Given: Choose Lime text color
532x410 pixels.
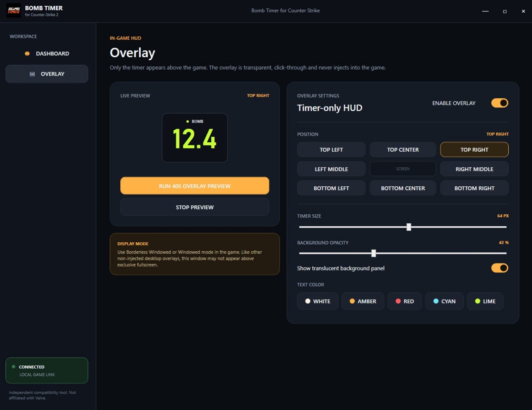Looking at the screenshot, I should [x=485, y=301].
